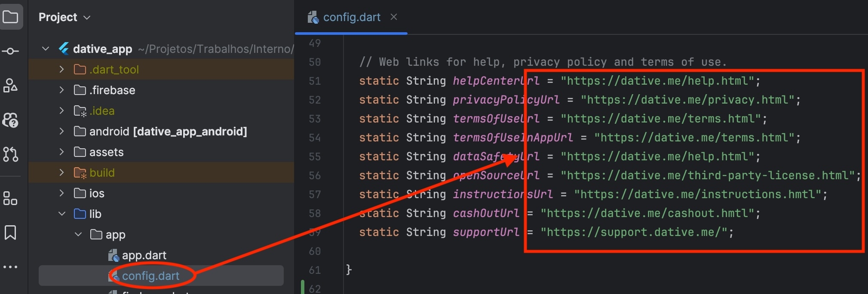Select the assets folder in the tree
The height and width of the screenshot is (294, 868).
[106, 152]
